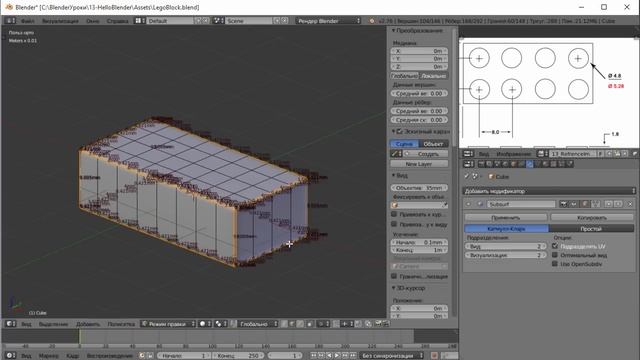The image size is (640, 360).
Task: Switch grease pencil source to Объект
Action: click(433, 144)
